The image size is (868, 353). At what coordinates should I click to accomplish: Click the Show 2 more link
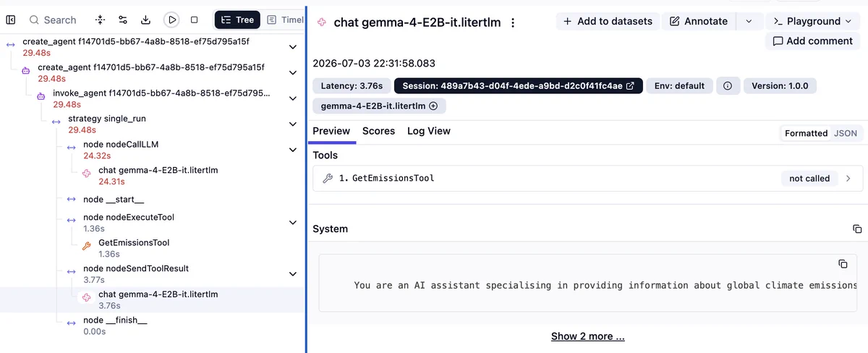587,336
